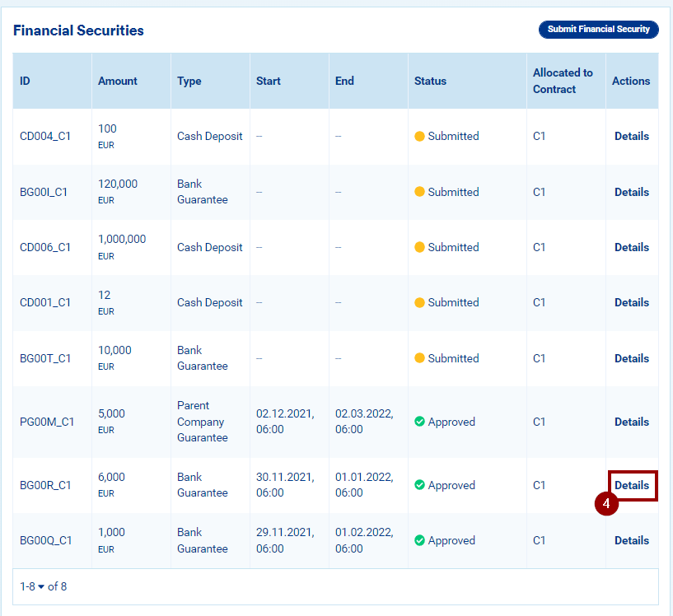View Details of CD006_C1 row
Image resolution: width=673 pixels, height=616 pixels.
pyautogui.click(x=631, y=247)
